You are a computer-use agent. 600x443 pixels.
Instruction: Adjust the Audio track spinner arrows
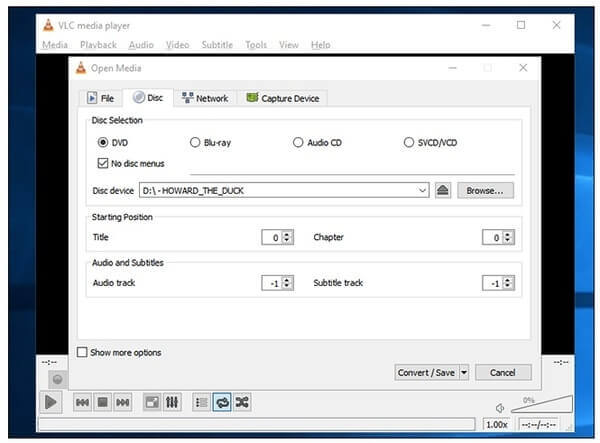click(287, 283)
